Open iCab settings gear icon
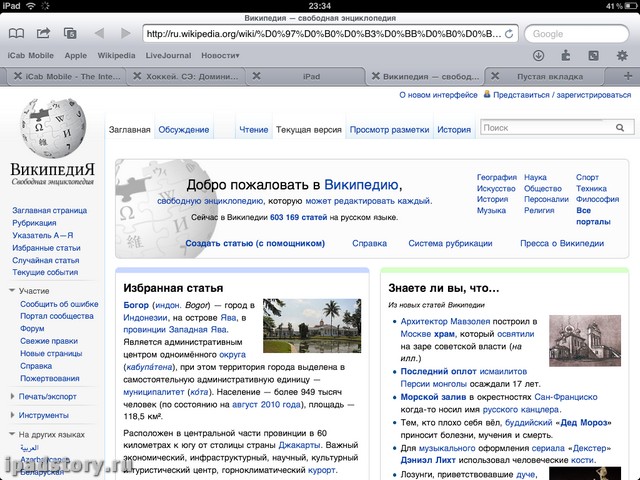The image size is (640, 480). (622, 56)
